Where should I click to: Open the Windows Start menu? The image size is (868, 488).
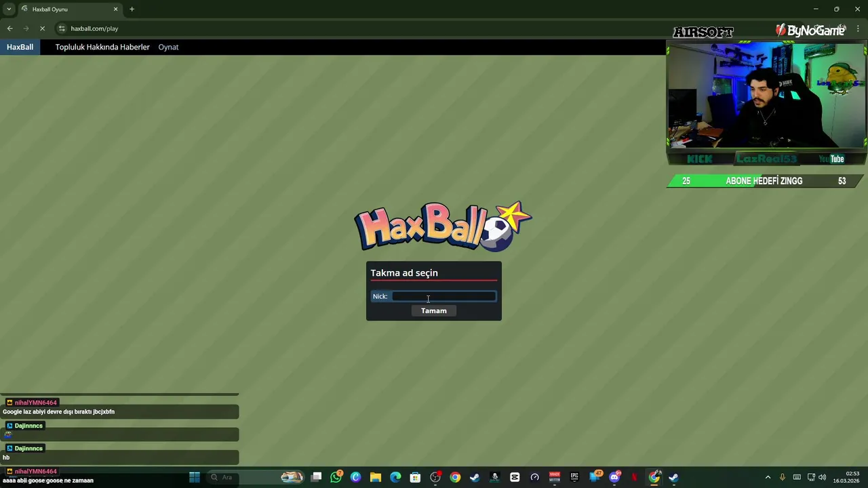click(x=195, y=477)
